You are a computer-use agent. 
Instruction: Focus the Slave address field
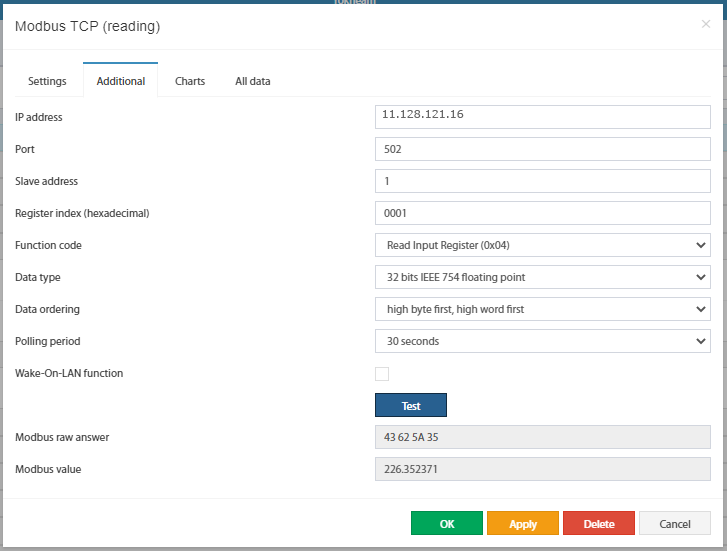542,181
